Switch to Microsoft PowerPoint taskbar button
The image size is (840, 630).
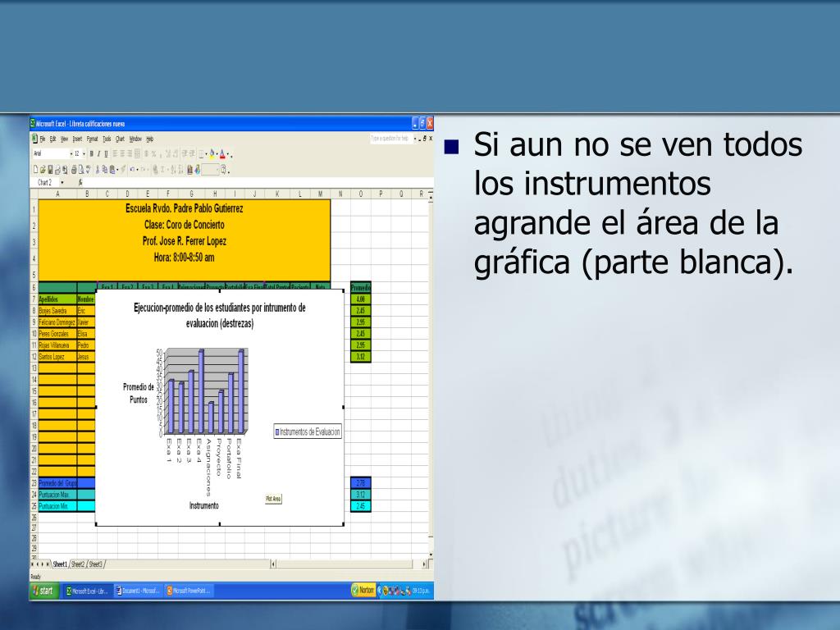pos(189,591)
